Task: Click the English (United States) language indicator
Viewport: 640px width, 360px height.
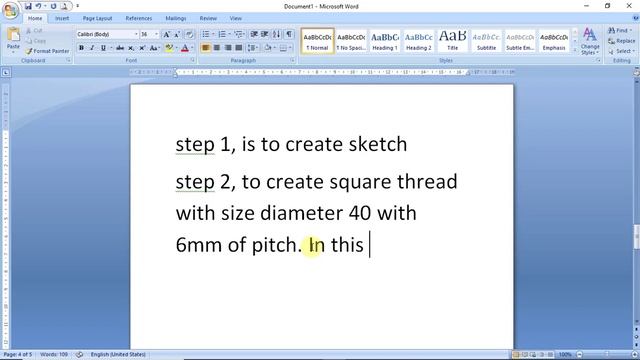Action: [x=118, y=354]
